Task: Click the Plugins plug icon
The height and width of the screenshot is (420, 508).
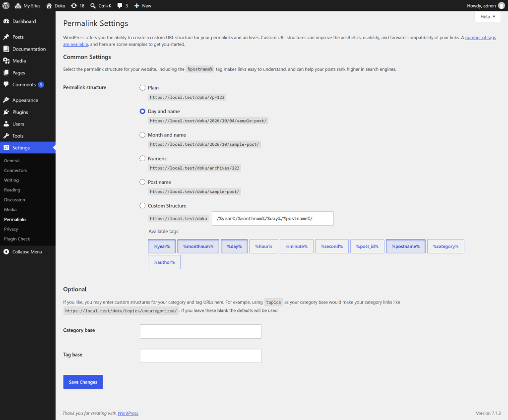Action: (x=6, y=112)
